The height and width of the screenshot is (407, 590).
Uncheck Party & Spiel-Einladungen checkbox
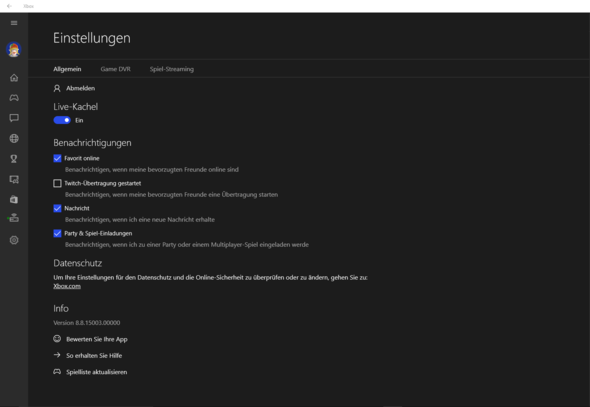pos(57,234)
